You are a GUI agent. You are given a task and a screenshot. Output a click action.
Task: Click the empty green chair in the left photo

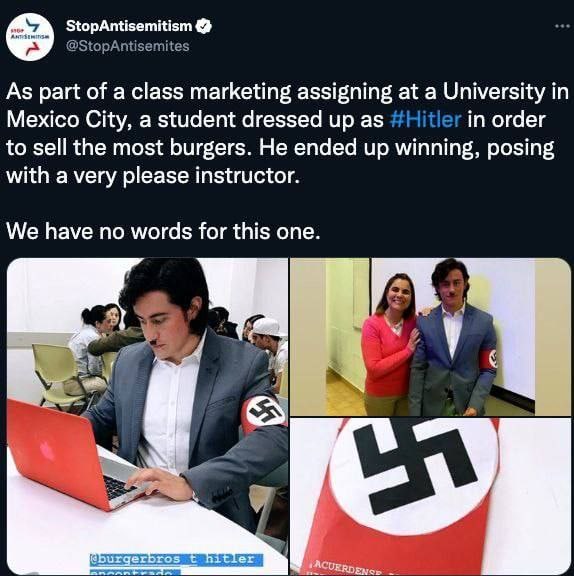[55, 375]
